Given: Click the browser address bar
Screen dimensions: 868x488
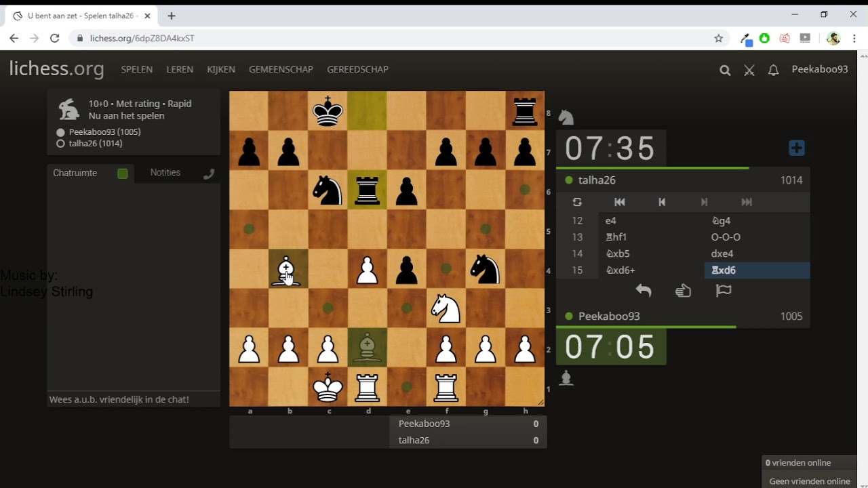Looking at the screenshot, I should 400,39.
